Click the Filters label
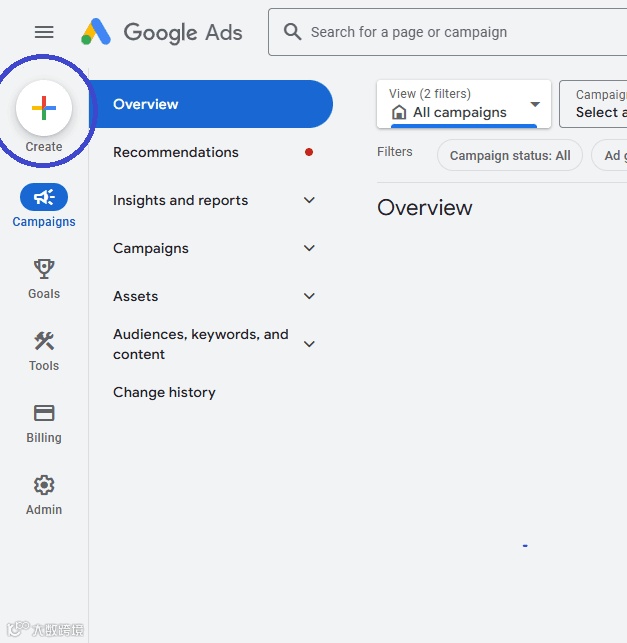The width and height of the screenshot is (627, 643). [x=394, y=152]
